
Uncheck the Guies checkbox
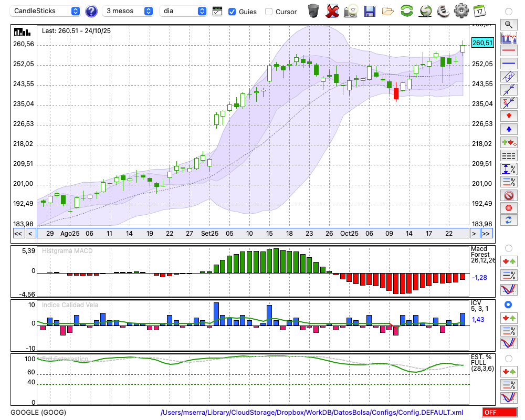(x=232, y=12)
